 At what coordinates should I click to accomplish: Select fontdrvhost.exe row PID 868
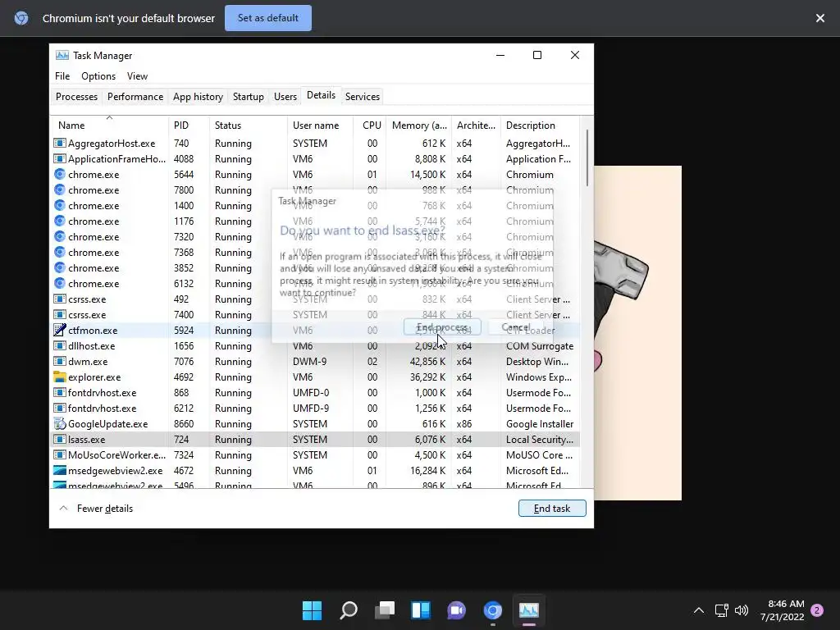click(x=315, y=393)
